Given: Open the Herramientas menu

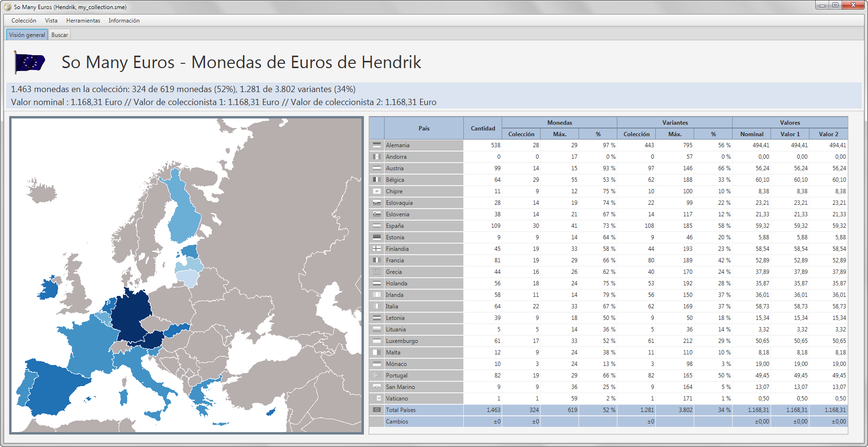Looking at the screenshot, I should (x=83, y=21).
